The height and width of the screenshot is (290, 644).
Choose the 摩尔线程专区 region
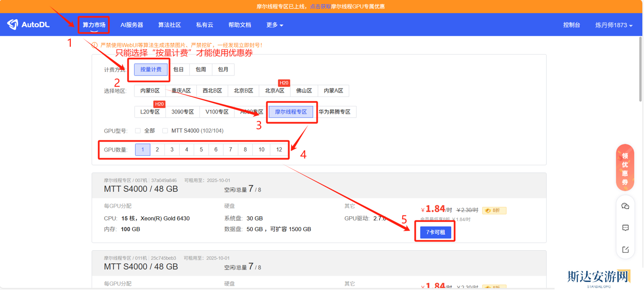291,112
